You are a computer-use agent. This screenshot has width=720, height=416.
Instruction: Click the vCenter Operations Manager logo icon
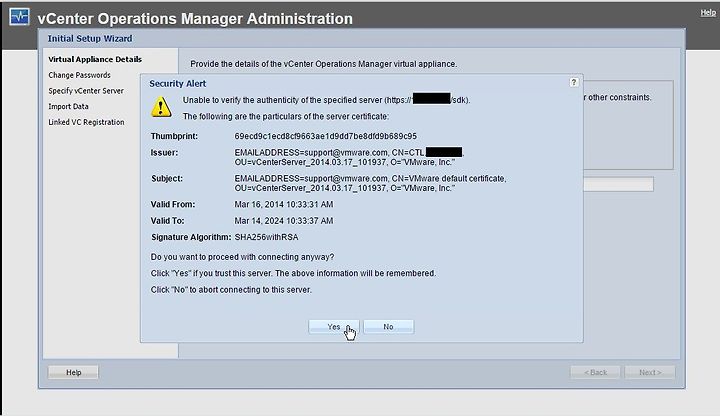point(19,17)
